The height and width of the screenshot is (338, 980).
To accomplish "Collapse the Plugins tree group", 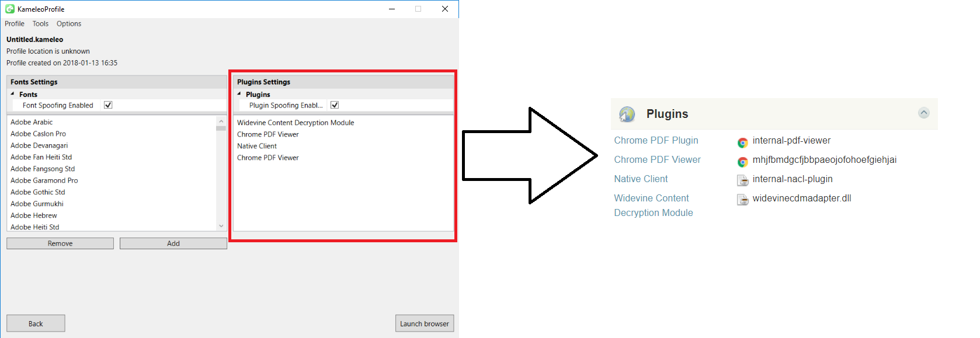I will pos(239,94).
